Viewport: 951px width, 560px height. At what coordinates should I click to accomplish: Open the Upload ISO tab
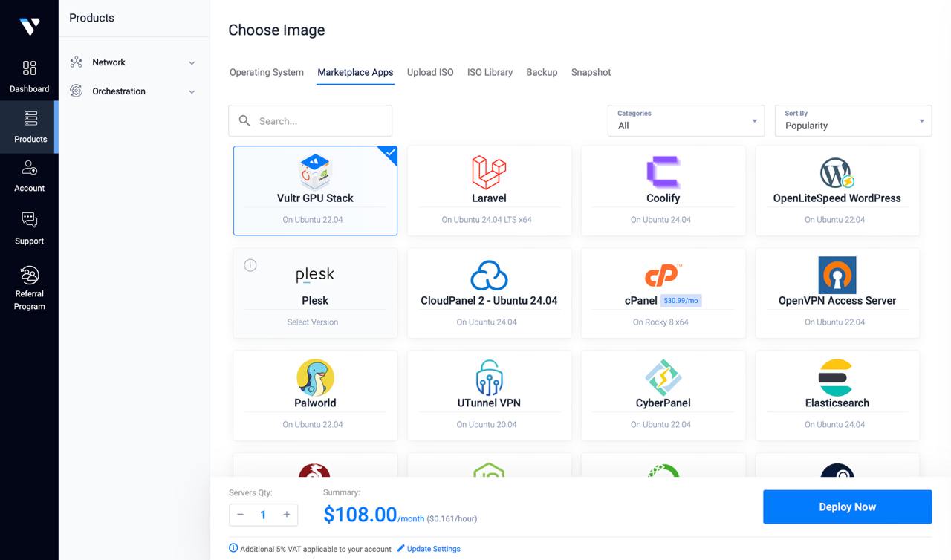point(430,72)
